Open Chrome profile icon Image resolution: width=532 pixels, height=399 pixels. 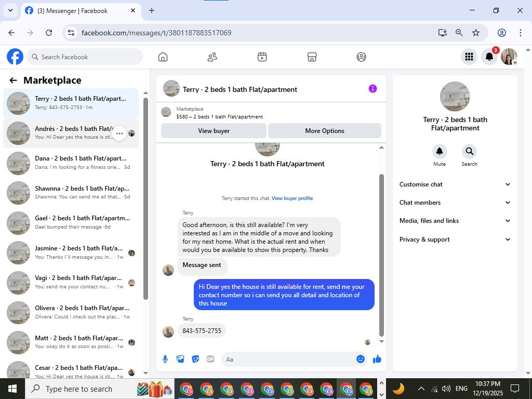coord(502,33)
